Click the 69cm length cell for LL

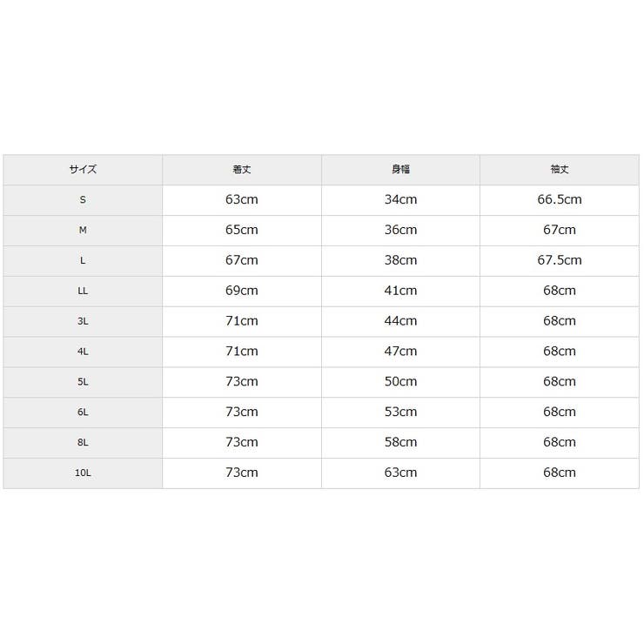coord(242,292)
